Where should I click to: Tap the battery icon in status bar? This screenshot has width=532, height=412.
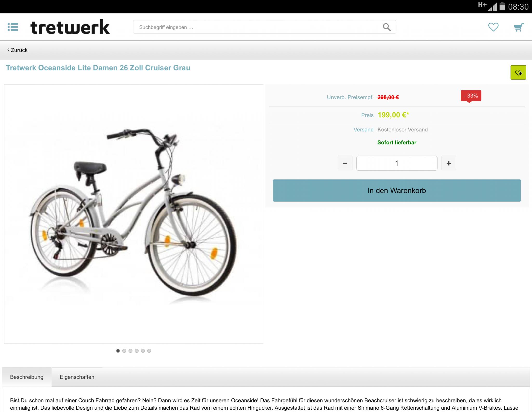(x=502, y=6)
